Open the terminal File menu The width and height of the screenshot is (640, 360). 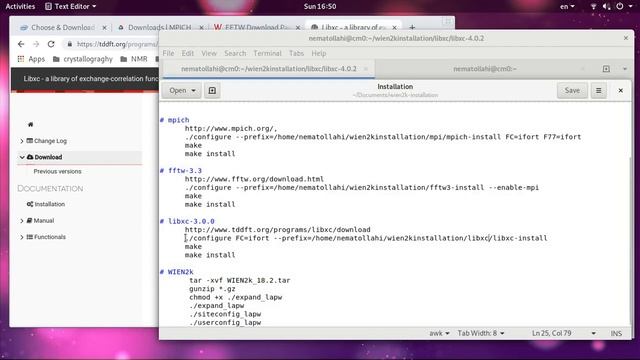tap(168, 53)
